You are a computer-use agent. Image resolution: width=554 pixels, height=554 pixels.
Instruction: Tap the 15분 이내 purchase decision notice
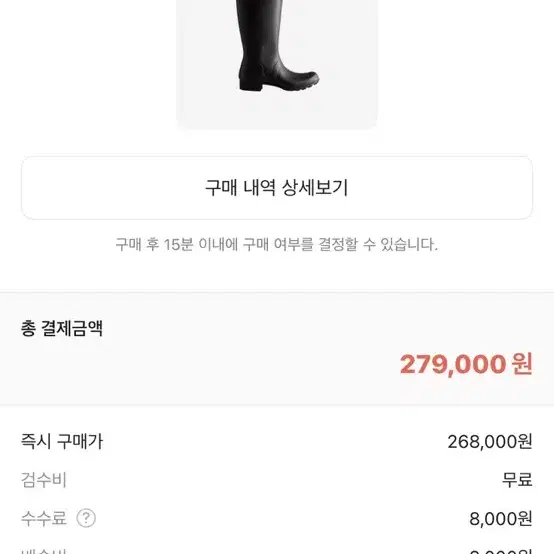pyautogui.click(x=277, y=244)
